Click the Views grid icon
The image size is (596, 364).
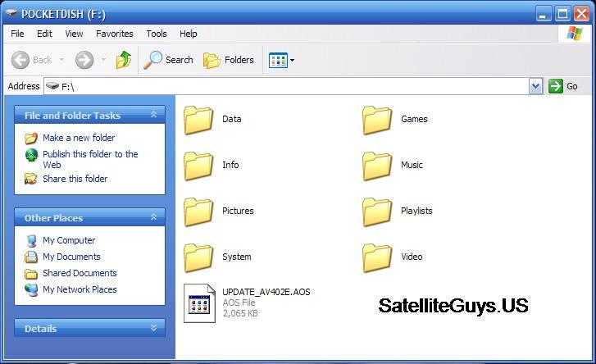tap(278, 60)
